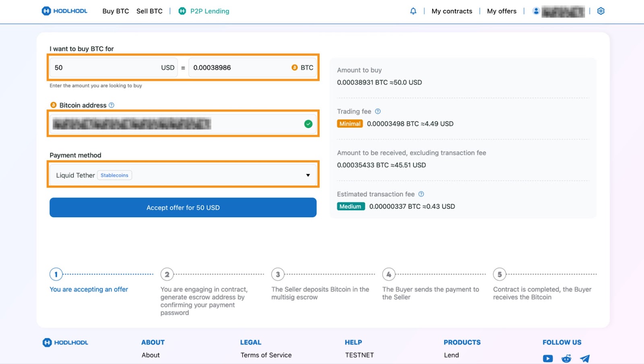
Task: Click FOLLOW US footer heading
Action: (562, 342)
